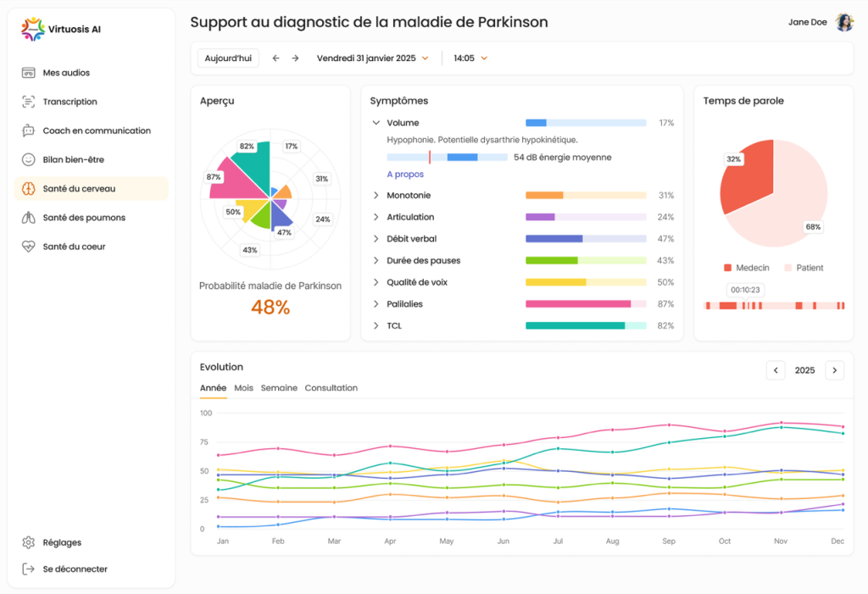
Task: Click the Mes audios sidebar icon
Action: [28, 73]
